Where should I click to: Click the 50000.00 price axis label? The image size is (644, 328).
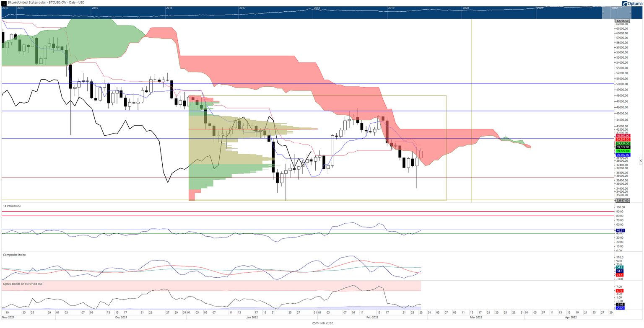623,84
